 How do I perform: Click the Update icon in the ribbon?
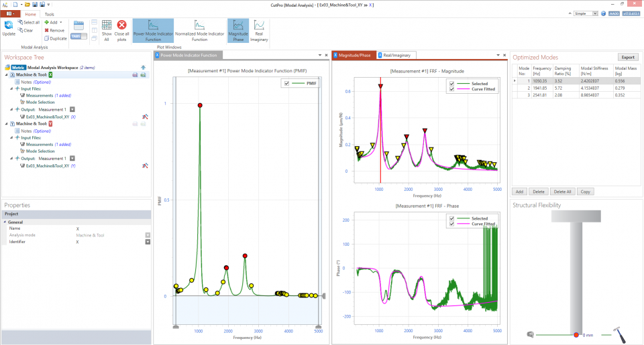coord(9,28)
